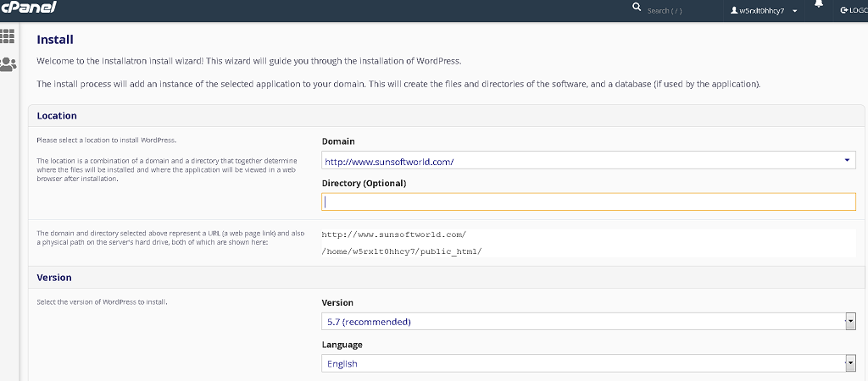868x381 pixels.
Task: Open the Language English dropdown
Action: [588, 364]
